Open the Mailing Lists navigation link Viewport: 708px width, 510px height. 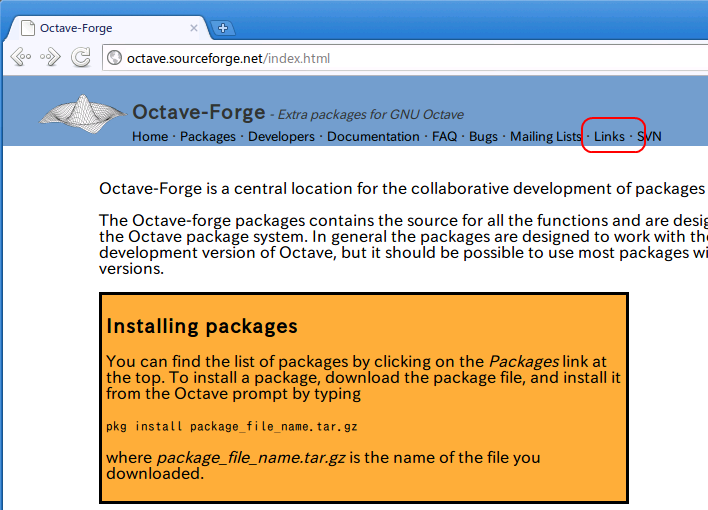(546, 136)
